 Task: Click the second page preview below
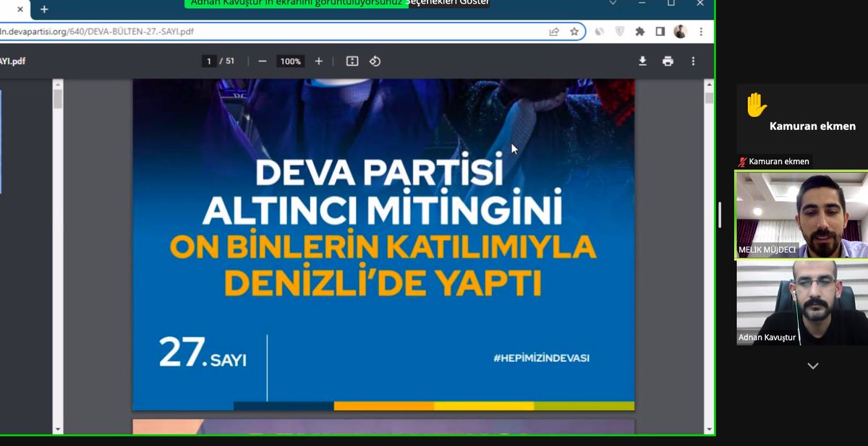pos(383,426)
